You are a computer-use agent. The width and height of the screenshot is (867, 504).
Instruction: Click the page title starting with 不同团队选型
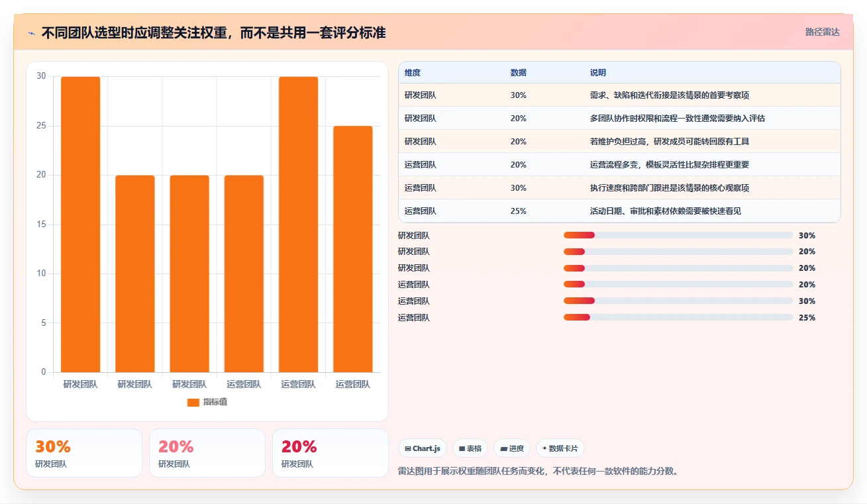click(213, 32)
